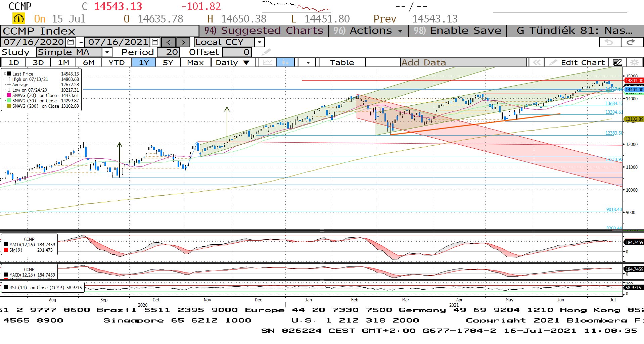Click the 58.9715 RSI axis label
The width and height of the screenshot is (644, 344).
point(633,288)
